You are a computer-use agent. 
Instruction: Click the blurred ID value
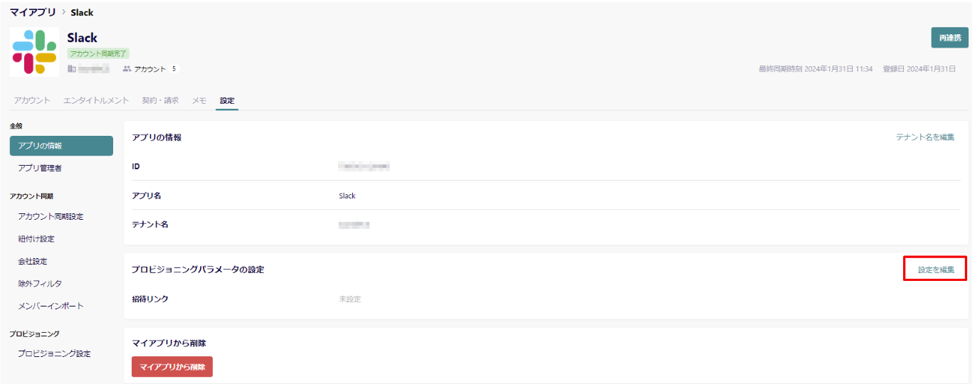(x=364, y=166)
